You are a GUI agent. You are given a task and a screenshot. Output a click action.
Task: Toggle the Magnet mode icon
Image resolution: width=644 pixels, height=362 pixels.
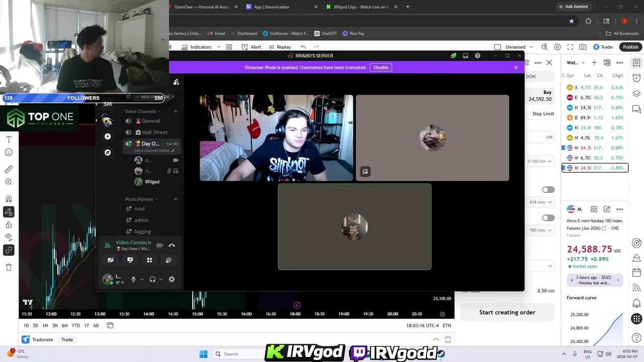(x=9, y=199)
